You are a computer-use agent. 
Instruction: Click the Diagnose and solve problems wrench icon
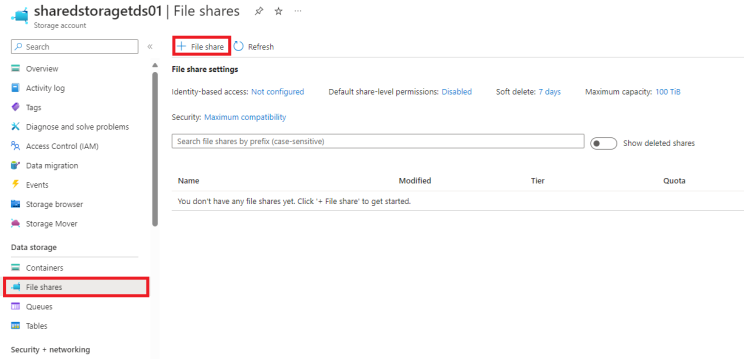(16, 127)
